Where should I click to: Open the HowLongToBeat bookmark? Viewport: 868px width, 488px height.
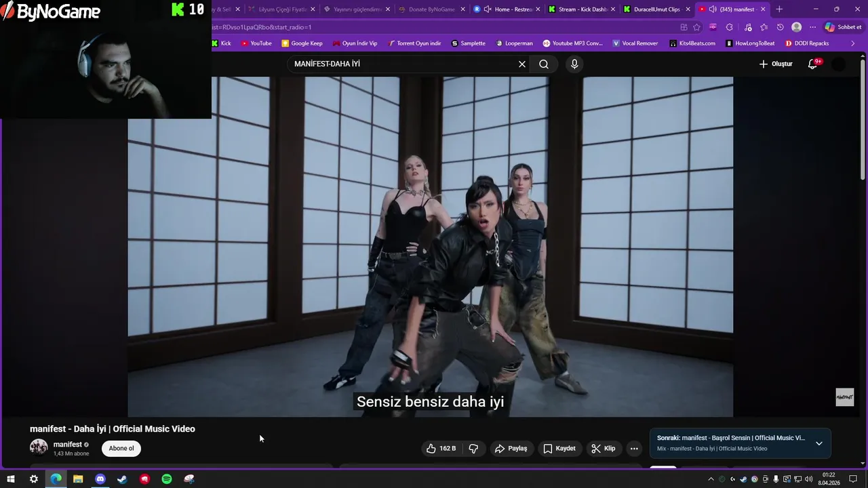[749, 43]
